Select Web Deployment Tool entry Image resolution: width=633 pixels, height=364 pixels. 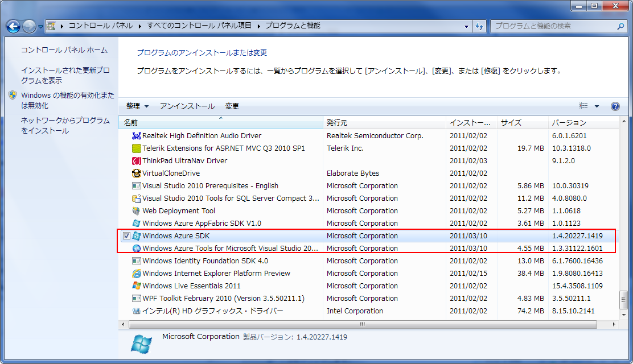[179, 210]
